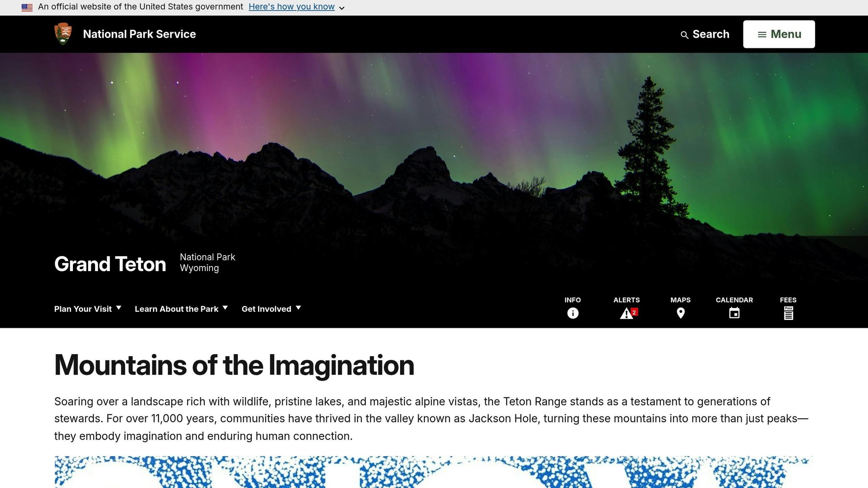Click 'An official website of the United States government'
868x488 pixels.
coord(141,7)
